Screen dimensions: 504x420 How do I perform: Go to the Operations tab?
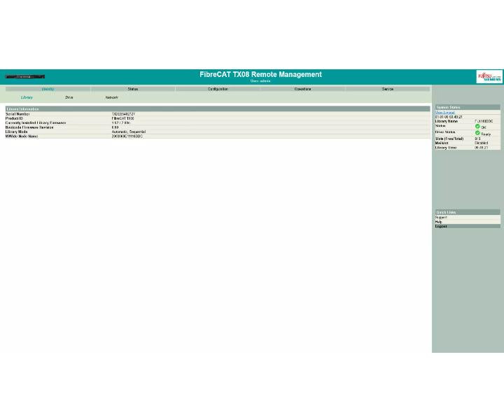[303, 89]
